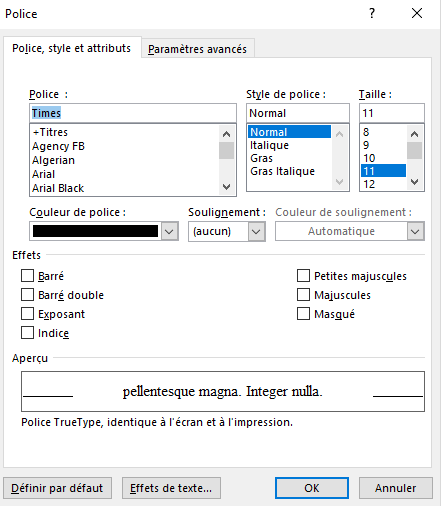Select the Police, style et attributs tab

[x=72, y=48]
